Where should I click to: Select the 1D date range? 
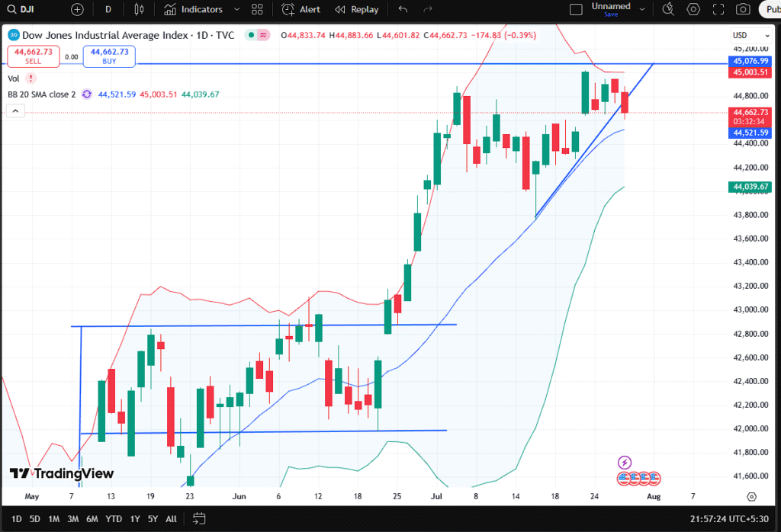[17, 519]
